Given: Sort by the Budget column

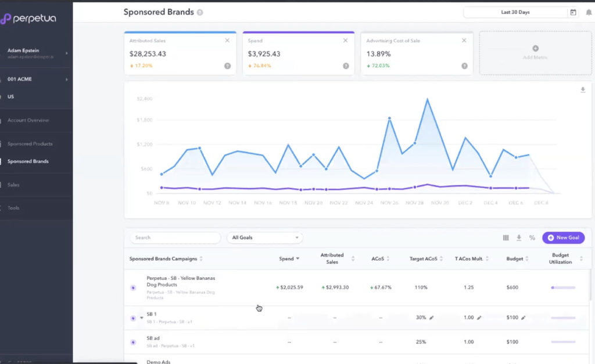Looking at the screenshot, I should [517, 258].
